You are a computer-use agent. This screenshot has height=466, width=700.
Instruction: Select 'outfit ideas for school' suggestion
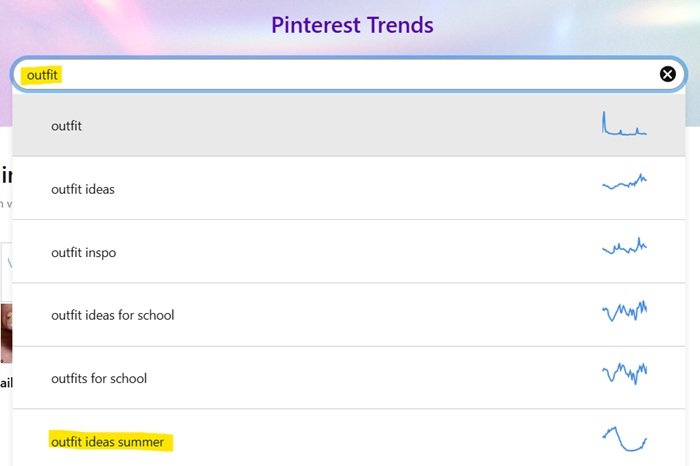point(349,315)
